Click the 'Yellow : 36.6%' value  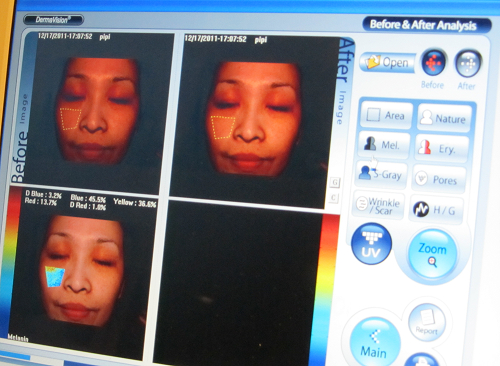coord(134,202)
